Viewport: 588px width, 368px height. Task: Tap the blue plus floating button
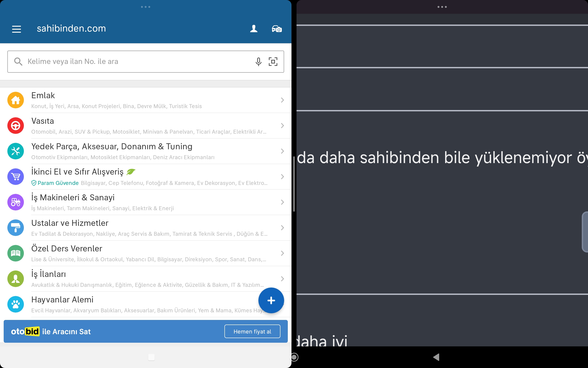271,301
